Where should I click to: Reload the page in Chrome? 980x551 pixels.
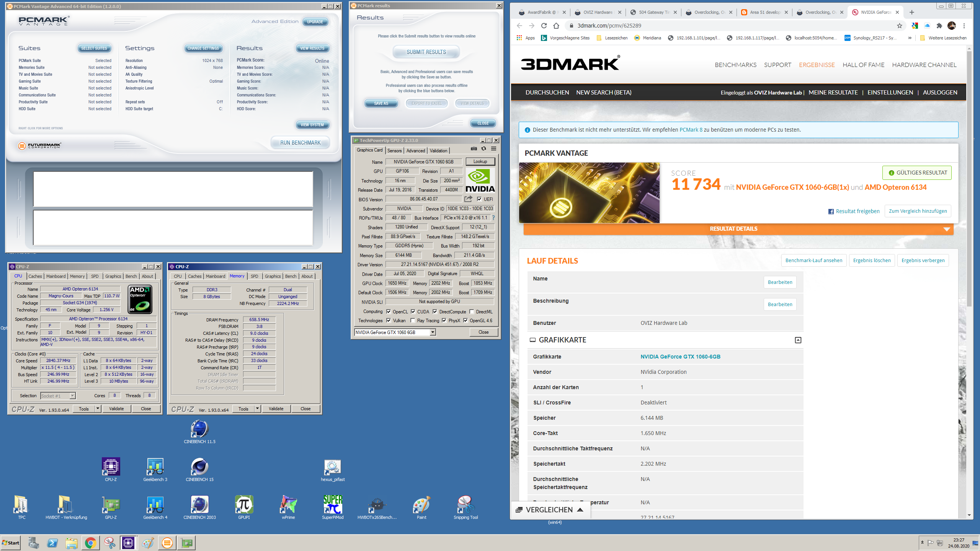click(544, 26)
